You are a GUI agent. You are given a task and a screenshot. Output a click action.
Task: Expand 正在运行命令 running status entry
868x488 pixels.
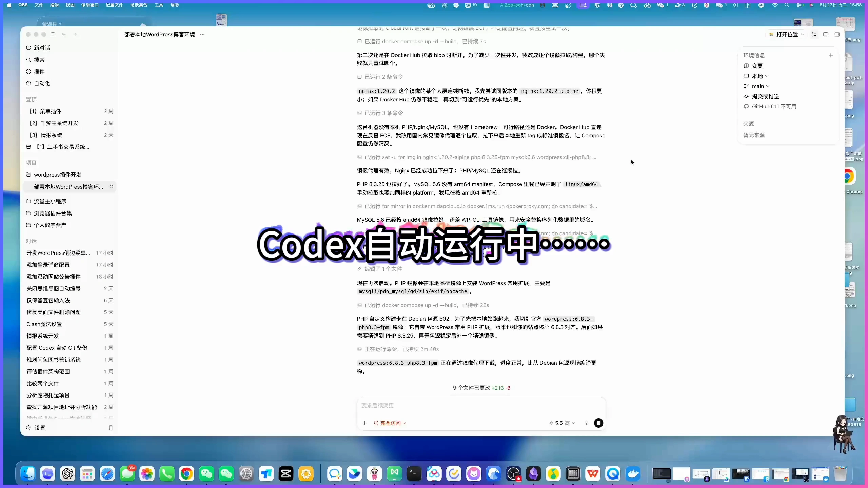(398, 349)
